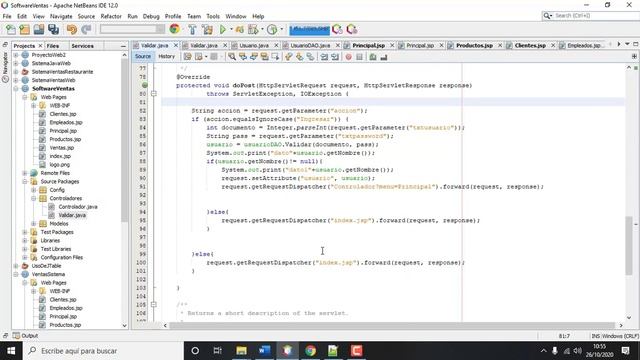Click the Profile Project toolbar icon
This screenshot has width=640, height=360.
coord(272,29)
